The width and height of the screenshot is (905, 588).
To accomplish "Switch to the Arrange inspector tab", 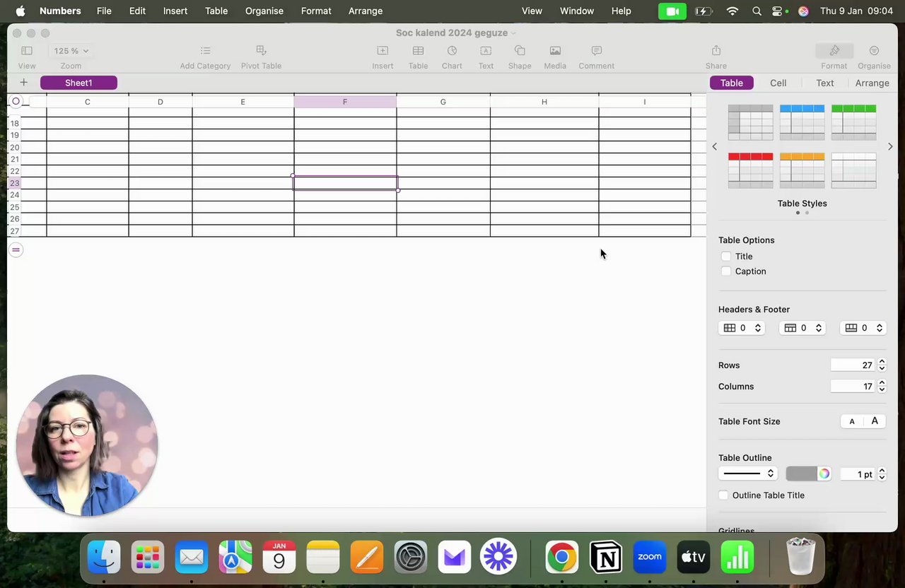I will 872,83.
